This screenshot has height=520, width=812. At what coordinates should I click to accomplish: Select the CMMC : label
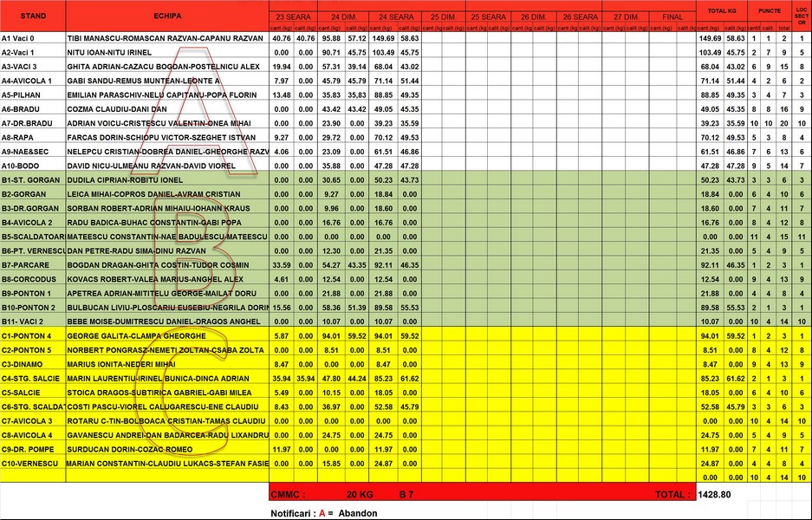pos(288,495)
